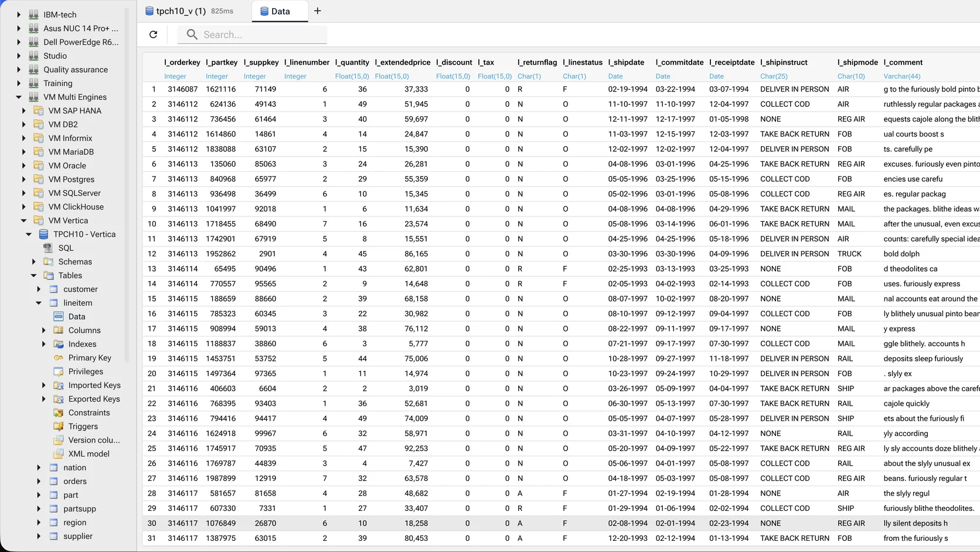
Task: Click the Privileges icon
Action: click(59, 371)
